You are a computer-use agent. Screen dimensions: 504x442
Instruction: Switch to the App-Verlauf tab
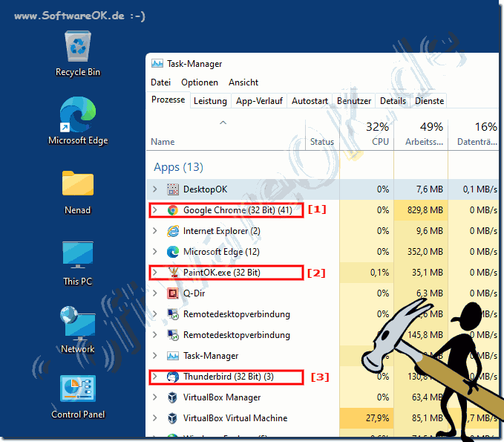[259, 101]
